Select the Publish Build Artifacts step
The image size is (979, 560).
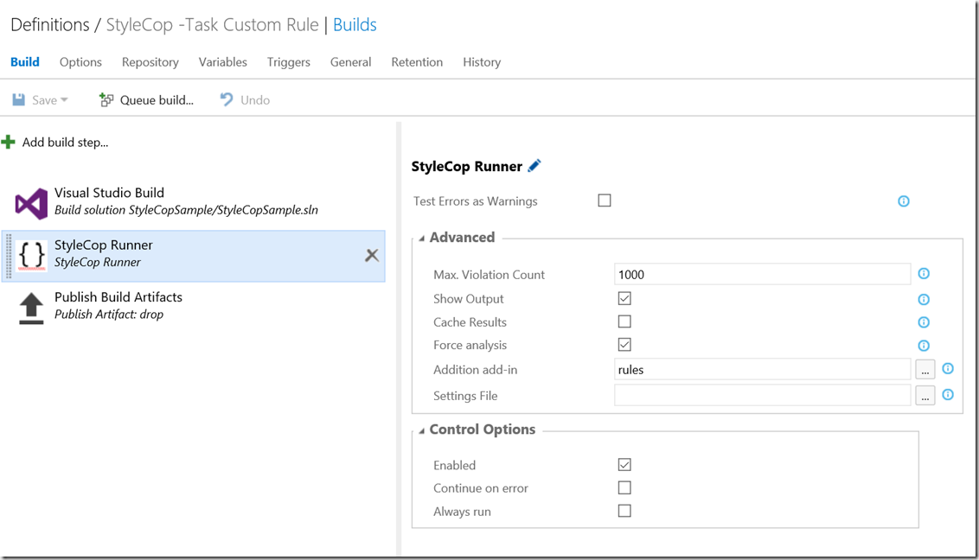point(193,306)
